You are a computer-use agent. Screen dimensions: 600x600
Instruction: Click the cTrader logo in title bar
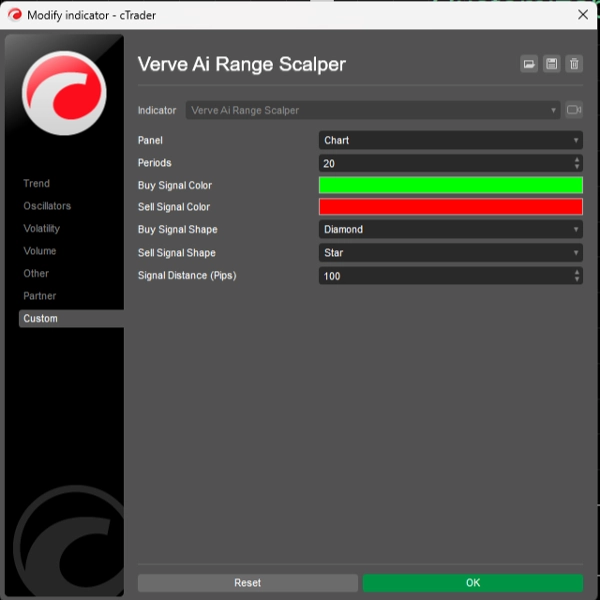coord(15,15)
